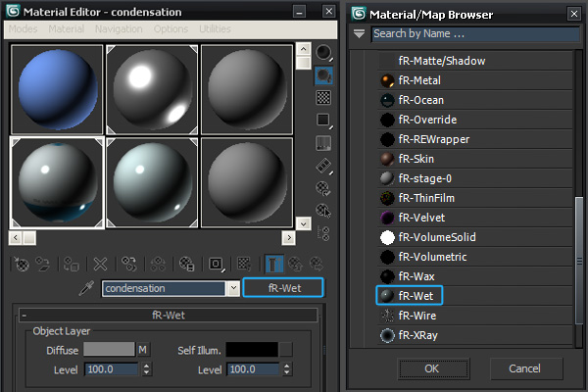Click sample slots scroll down arrow

(x=304, y=224)
